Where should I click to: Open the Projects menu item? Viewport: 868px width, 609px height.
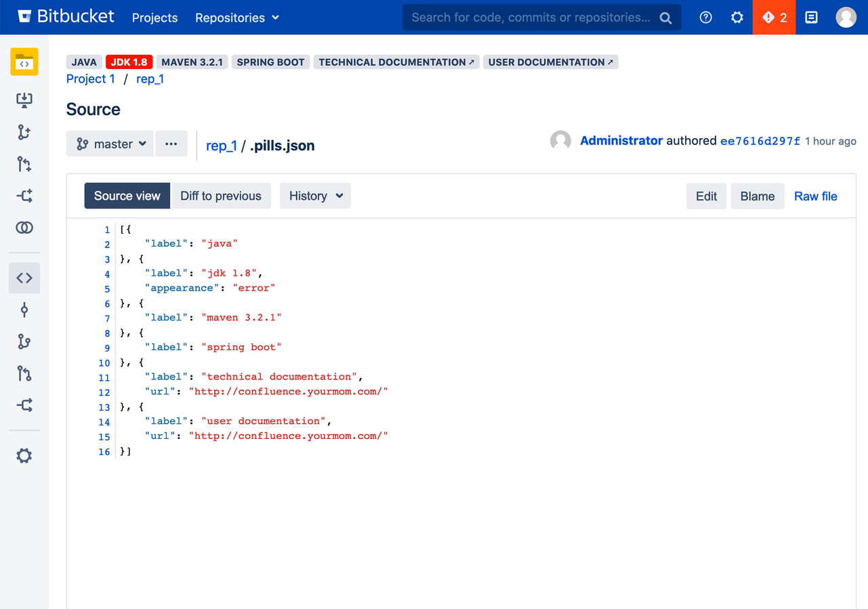[154, 18]
